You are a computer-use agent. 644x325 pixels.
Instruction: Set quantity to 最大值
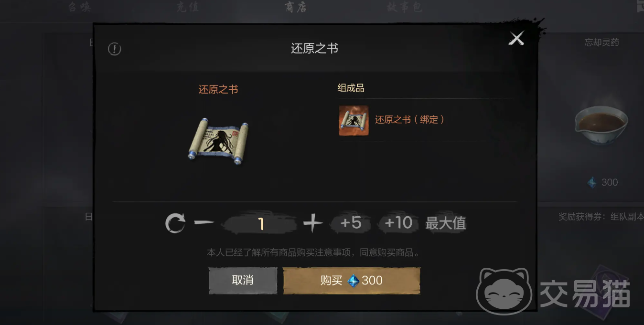446,223
